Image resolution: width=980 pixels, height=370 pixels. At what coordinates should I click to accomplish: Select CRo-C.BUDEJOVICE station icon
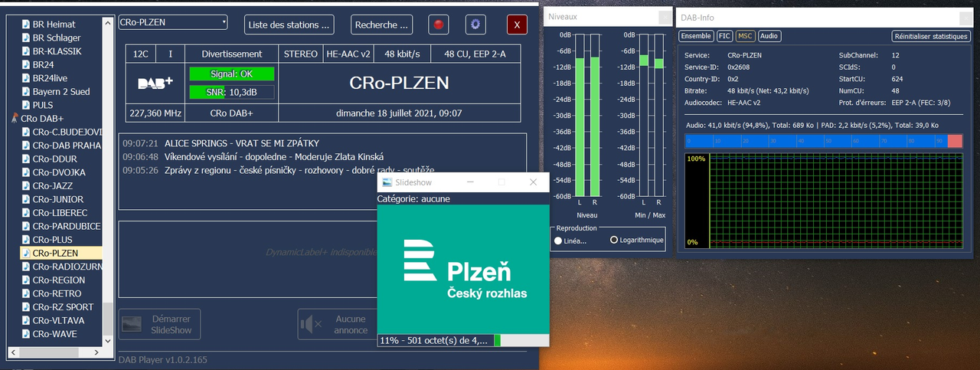26,132
